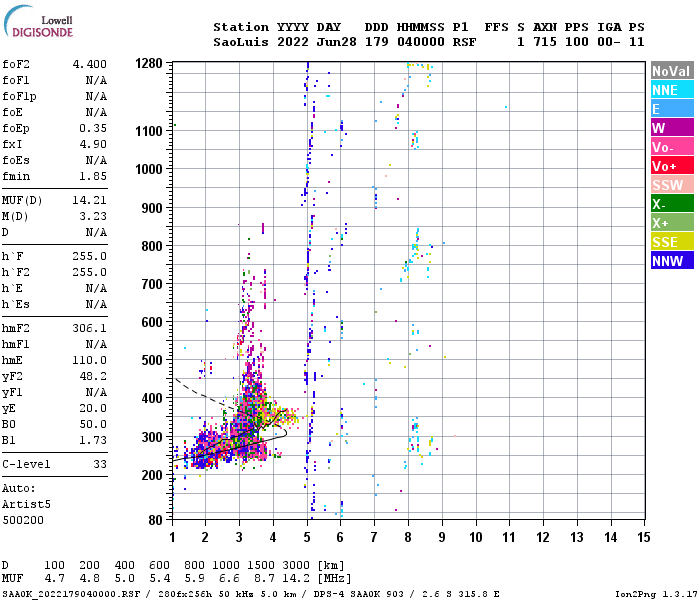Click the MUF(D) value 14.21
The height and width of the screenshot is (600, 700).
[x=90, y=200]
